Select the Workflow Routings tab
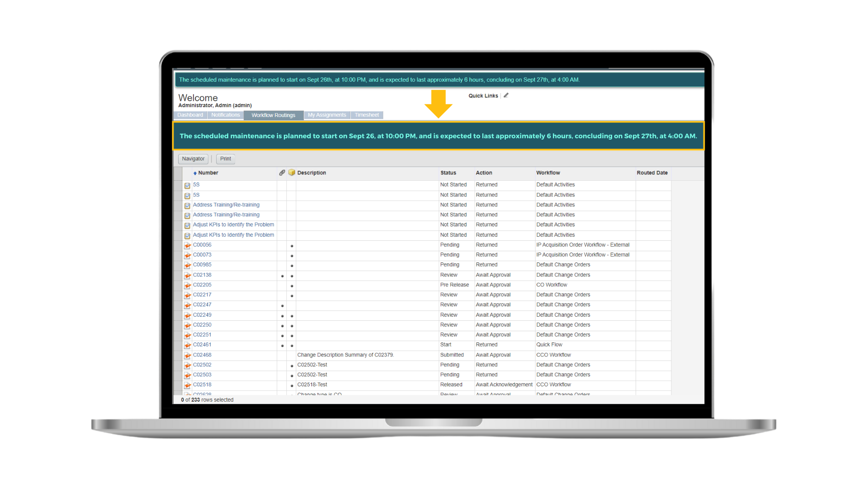Screen dimensions: 868x488 (x=273, y=114)
